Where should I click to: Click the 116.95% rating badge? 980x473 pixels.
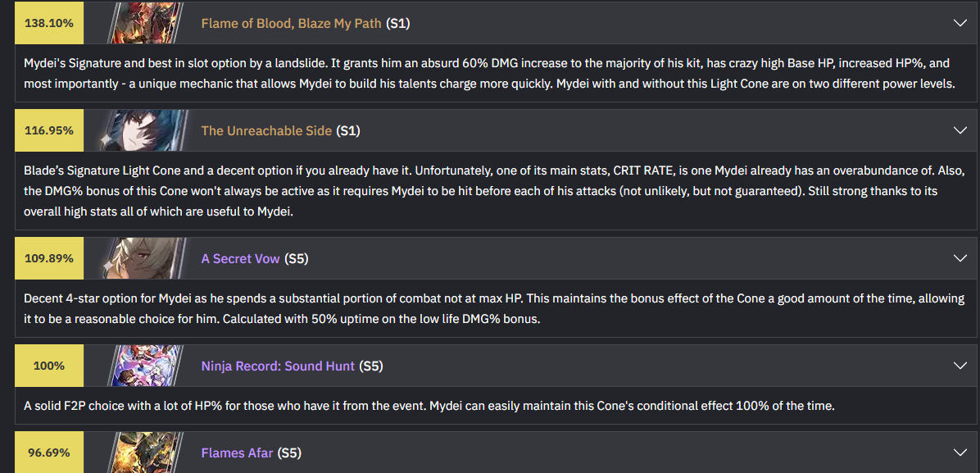click(49, 131)
